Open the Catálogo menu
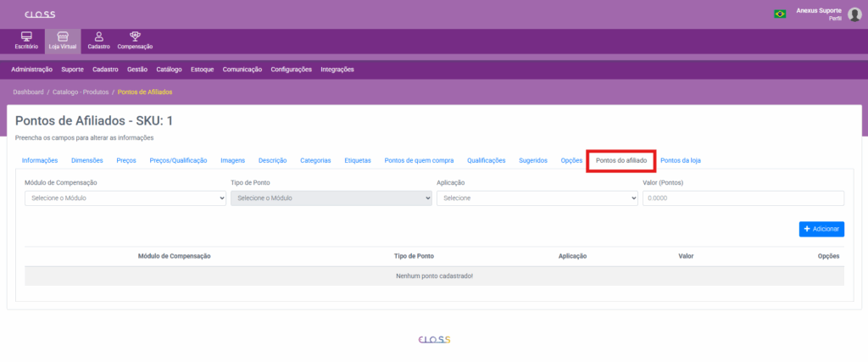The height and width of the screenshot is (362, 868). click(170, 70)
